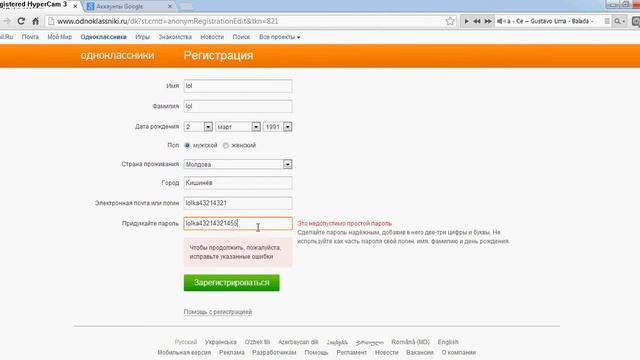This screenshot has height=360, width=640.
Task: Select Русский language in footer
Action: pos(186,342)
